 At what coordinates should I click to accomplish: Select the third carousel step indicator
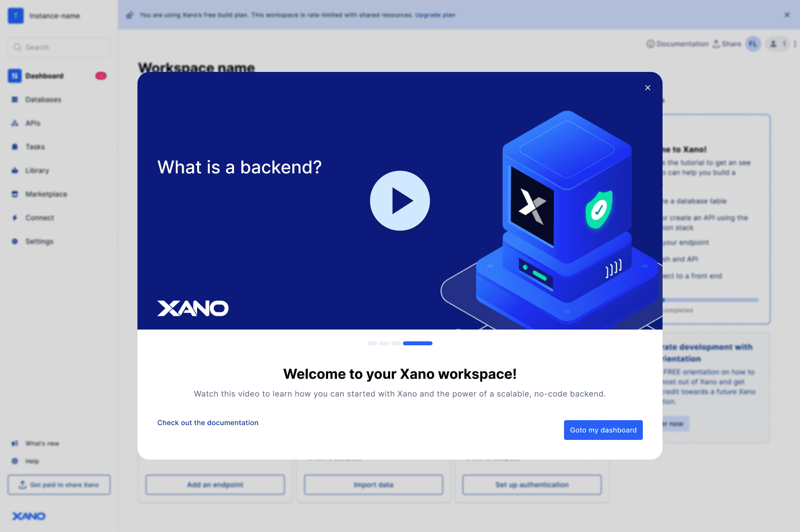point(396,343)
